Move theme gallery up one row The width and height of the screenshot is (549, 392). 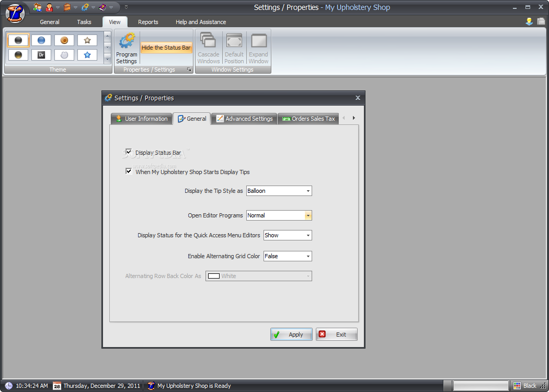[x=108, y=36]
